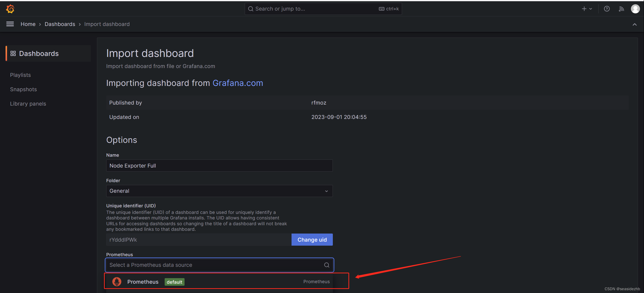Click the dashboards grid icon in sidebar

point(13,53)
